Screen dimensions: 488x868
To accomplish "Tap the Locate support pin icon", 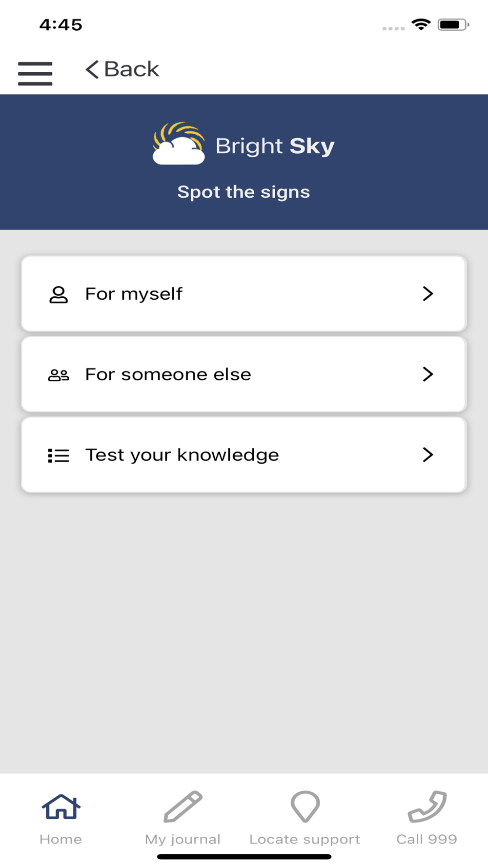I will pos(305,806).
